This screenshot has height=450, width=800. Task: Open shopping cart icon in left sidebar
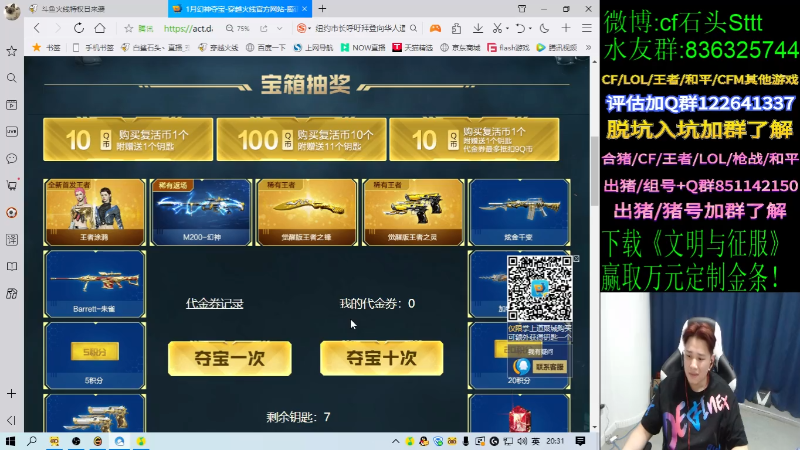point(11,185)
